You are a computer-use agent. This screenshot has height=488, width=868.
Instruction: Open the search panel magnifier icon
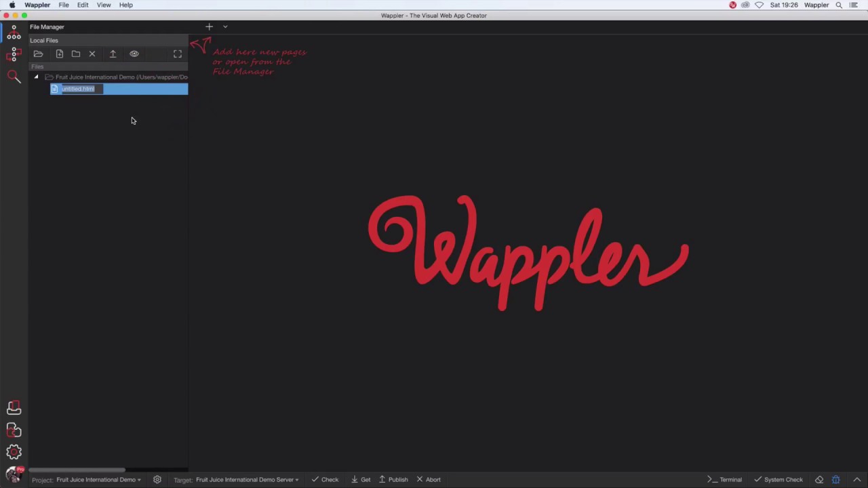tap(14, 77)
